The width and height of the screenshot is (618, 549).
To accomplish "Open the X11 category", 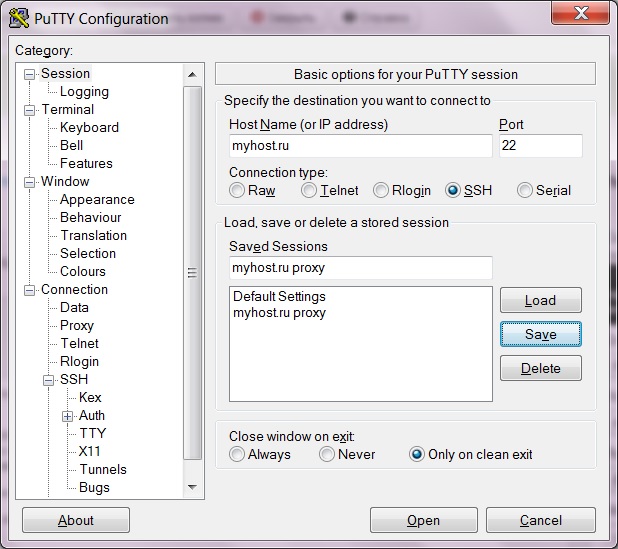I will click(x=89, y=451).
